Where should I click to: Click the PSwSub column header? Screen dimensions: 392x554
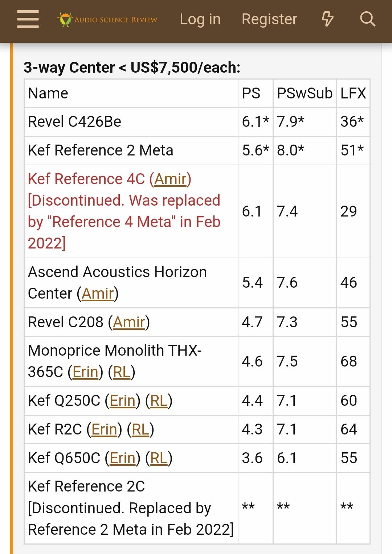click(305, 93)
